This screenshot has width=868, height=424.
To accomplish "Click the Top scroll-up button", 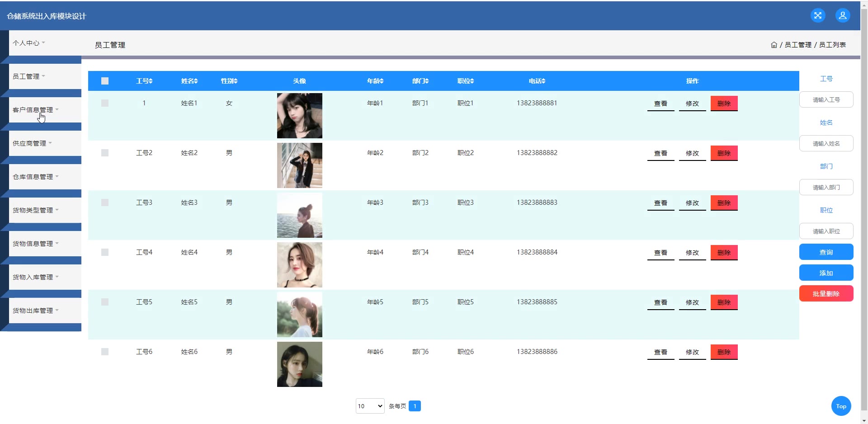I will point(841,406).
